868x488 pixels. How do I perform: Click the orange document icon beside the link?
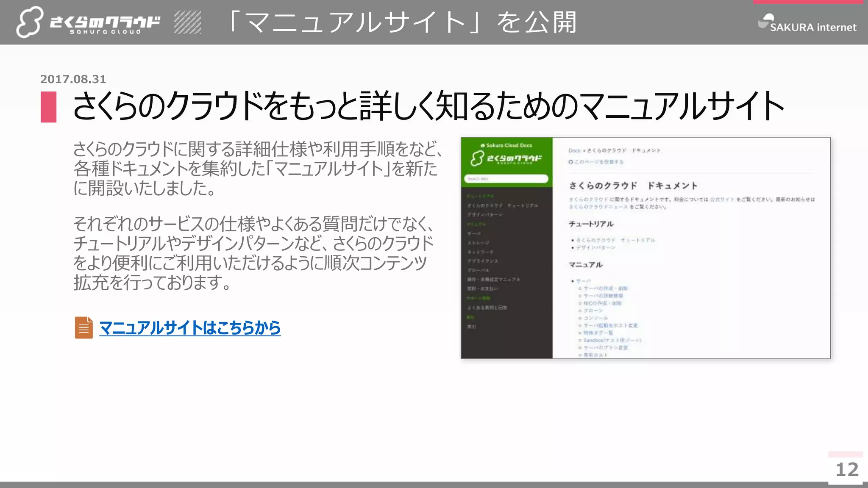[83, 327]
